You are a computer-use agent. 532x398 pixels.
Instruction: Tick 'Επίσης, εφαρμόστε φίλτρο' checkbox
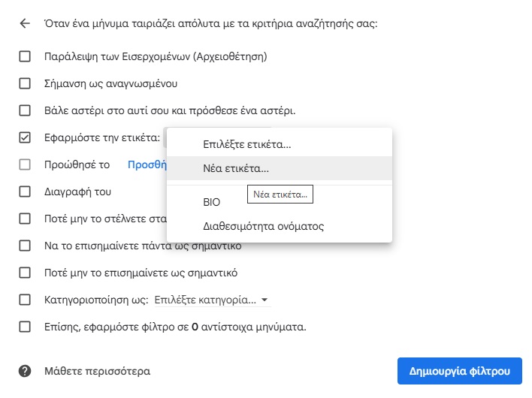click(x=25, y=327)
